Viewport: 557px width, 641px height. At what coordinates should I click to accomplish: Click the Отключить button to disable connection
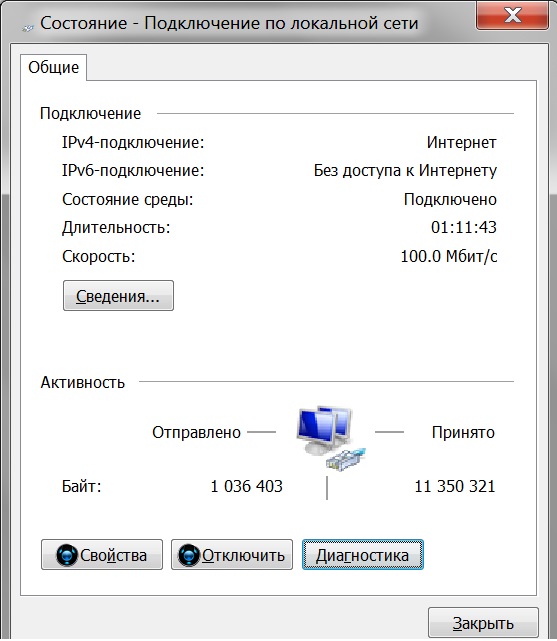(x=232, y=555)
